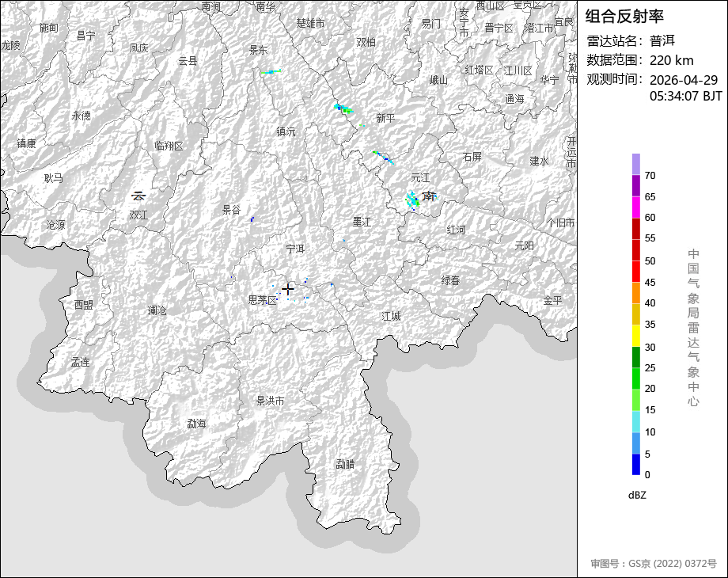The height and width of the screenshot is (578, 728).
Task: Click the 普洱 radar station name
Action: click(662, 40)
